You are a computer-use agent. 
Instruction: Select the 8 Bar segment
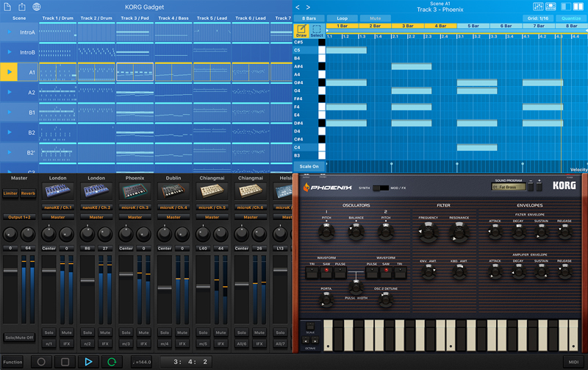pos(572,26)
